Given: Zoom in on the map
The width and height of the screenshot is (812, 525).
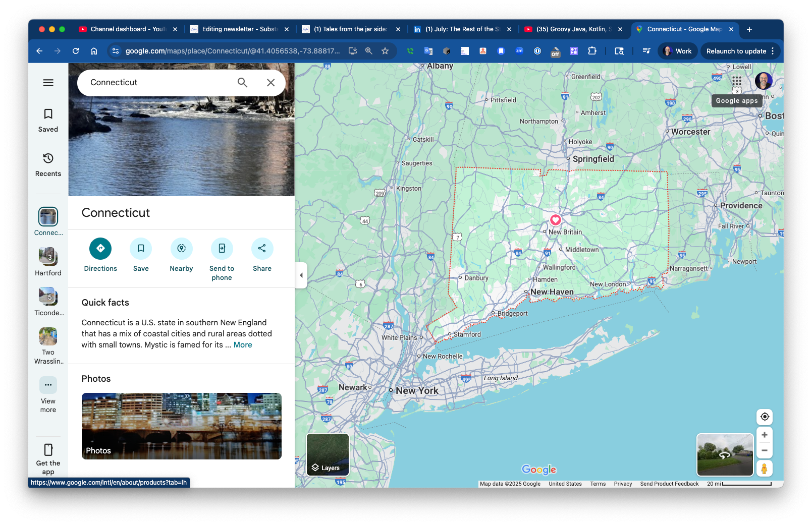Looking at the screenshot, I should coord(765,435).
